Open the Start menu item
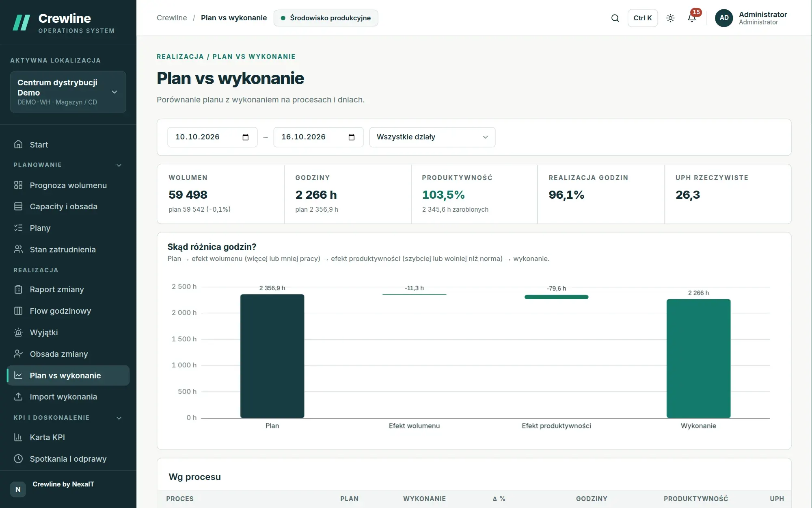Screen dimensions: 812x508 click(x=68, y=145)
